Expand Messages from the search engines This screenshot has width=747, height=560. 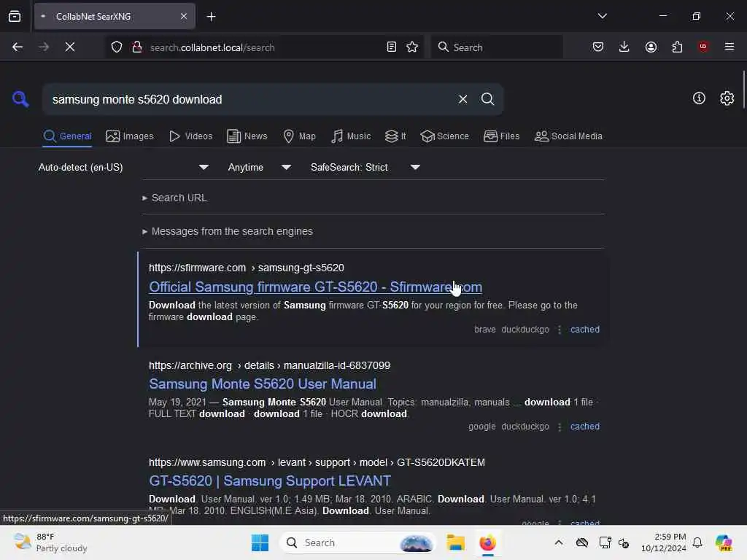click(x=228, y=231)
